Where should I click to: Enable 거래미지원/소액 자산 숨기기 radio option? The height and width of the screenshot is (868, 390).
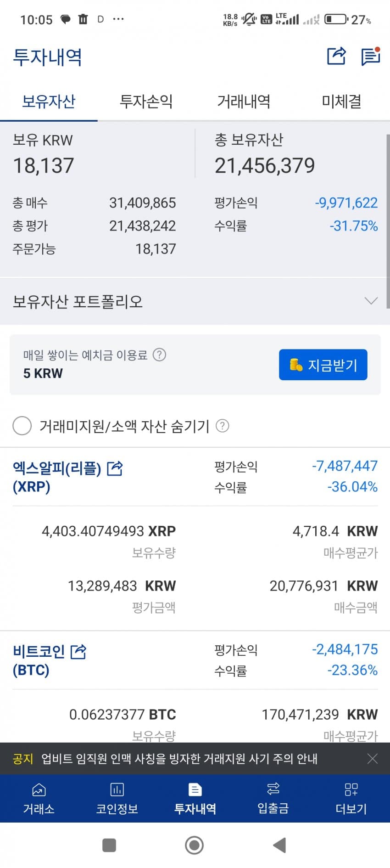pyautogui.click(x=22, y=426)
